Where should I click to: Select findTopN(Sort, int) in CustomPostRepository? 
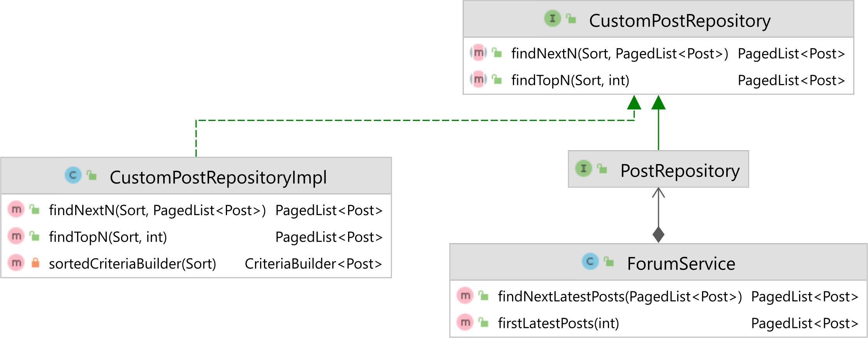coord(570,81)
